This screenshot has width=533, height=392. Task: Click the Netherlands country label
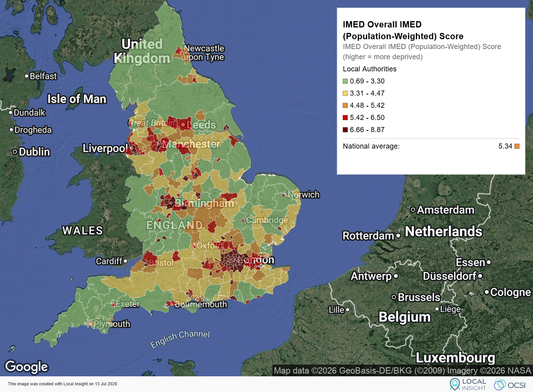pos(444,231)
